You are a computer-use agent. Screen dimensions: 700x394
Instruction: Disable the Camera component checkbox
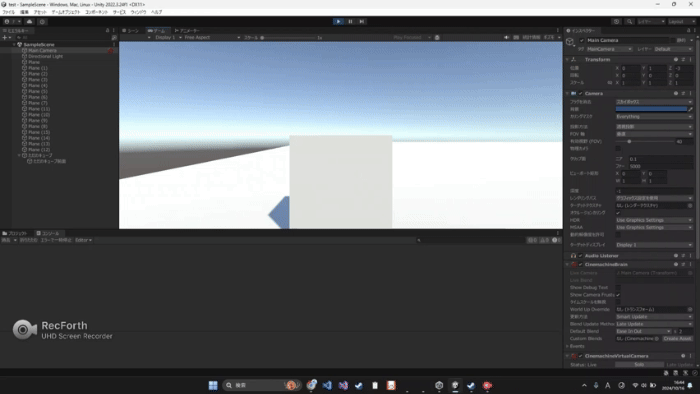pyautogui.click(x=581, y=93)
